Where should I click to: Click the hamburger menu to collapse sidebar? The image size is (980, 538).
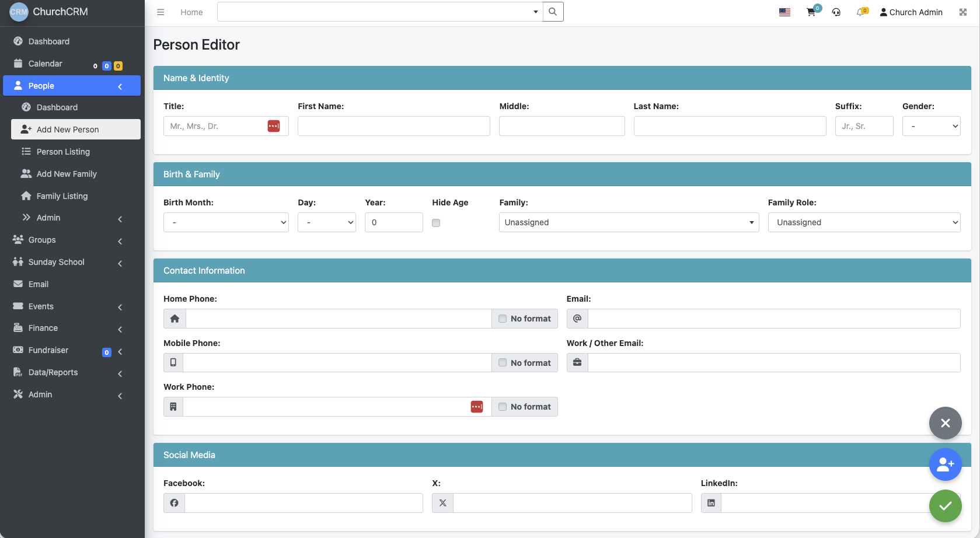160,12
